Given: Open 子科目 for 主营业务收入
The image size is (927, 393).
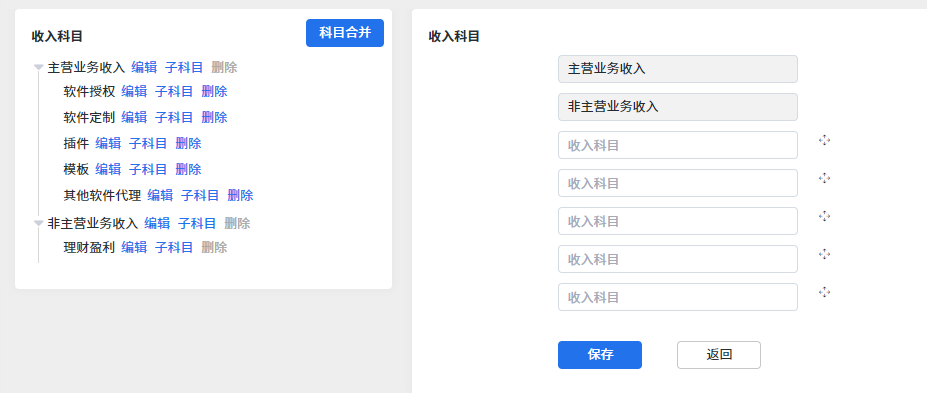Looking at the screenshot, I should click(x=184, y=67).
